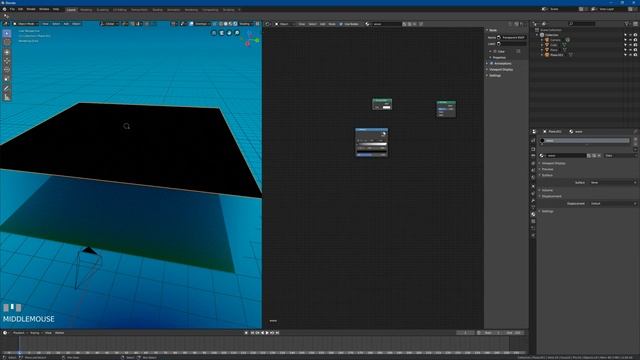Screen dimensions: 640x360
Task: Open the Add menu in 3D viewport header
Action: coord(66,24)
